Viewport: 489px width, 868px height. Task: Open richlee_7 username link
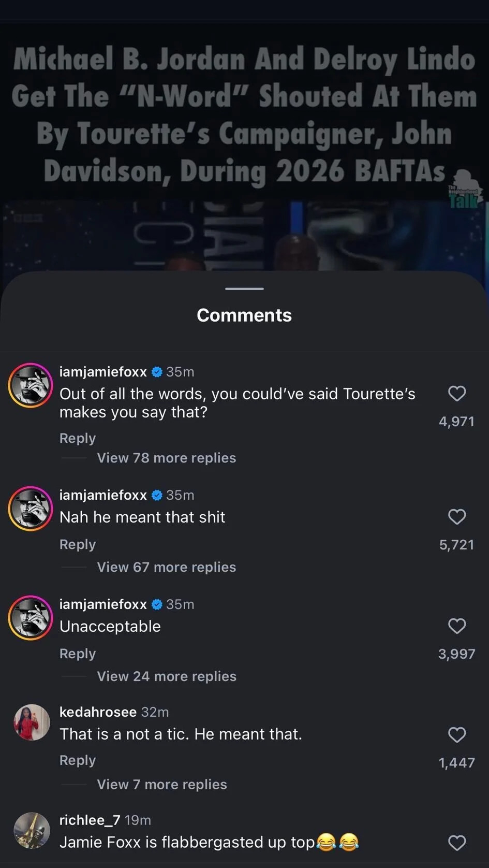90,820
